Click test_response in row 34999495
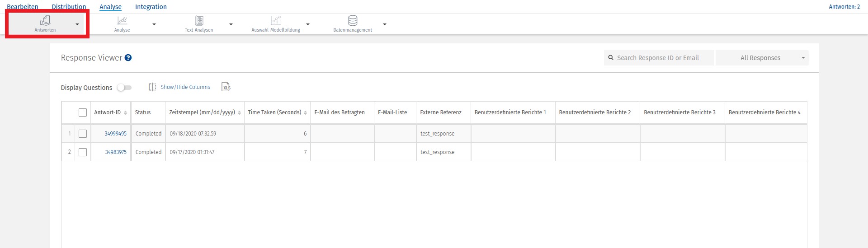Screen dimensions: 868x248 438,134
